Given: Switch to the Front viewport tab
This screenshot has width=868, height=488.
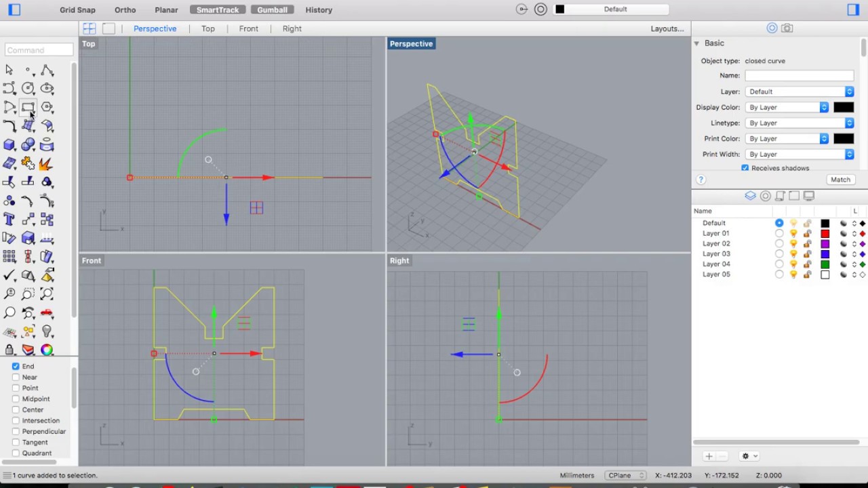Looking at the screenshot, I should pos(248,28).
